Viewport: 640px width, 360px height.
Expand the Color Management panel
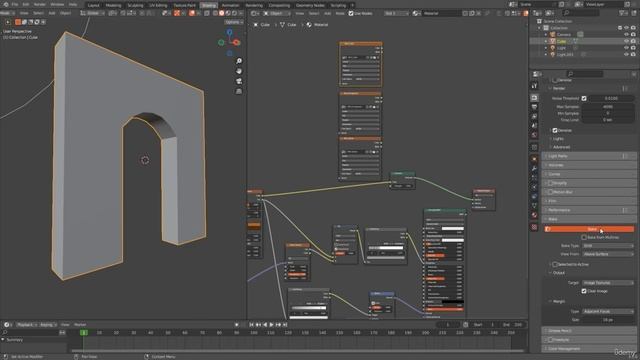click(589, 349)
